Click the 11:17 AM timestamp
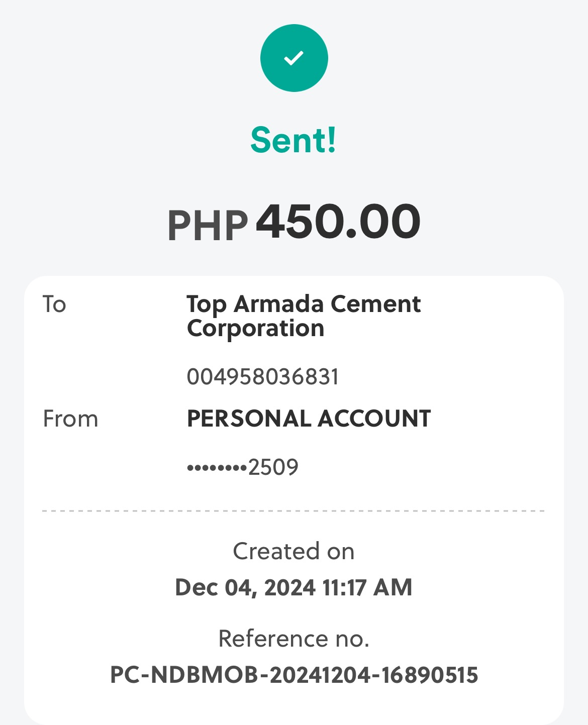The width and height of the screenshot is (588, 725). point(367,587)
